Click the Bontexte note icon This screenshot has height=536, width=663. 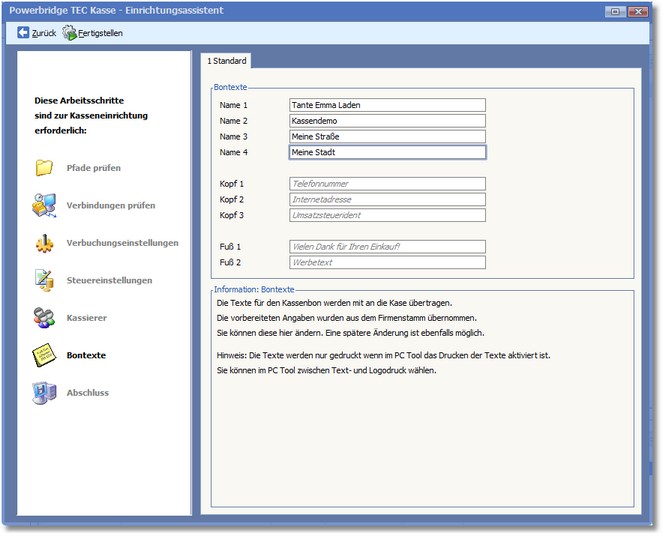44,355
